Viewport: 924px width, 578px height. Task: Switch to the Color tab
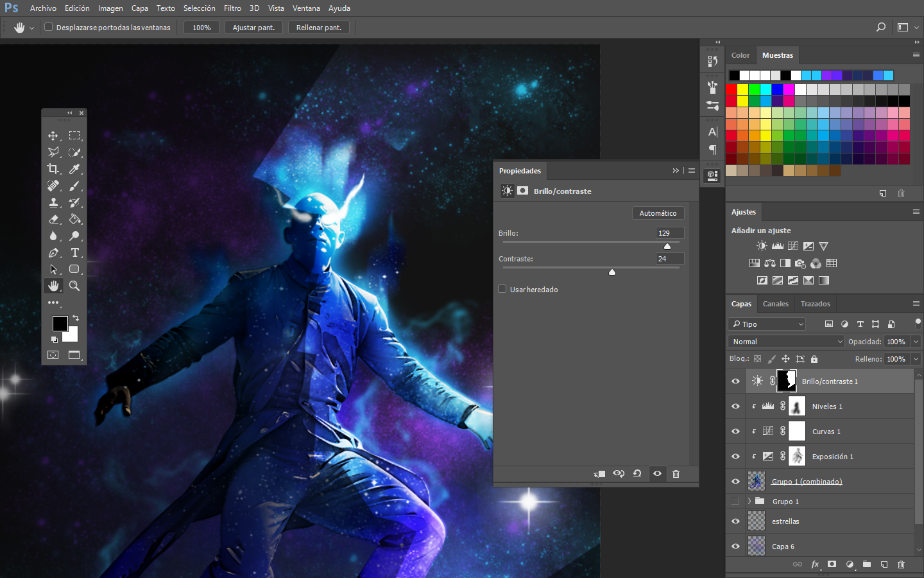point(740,55)
